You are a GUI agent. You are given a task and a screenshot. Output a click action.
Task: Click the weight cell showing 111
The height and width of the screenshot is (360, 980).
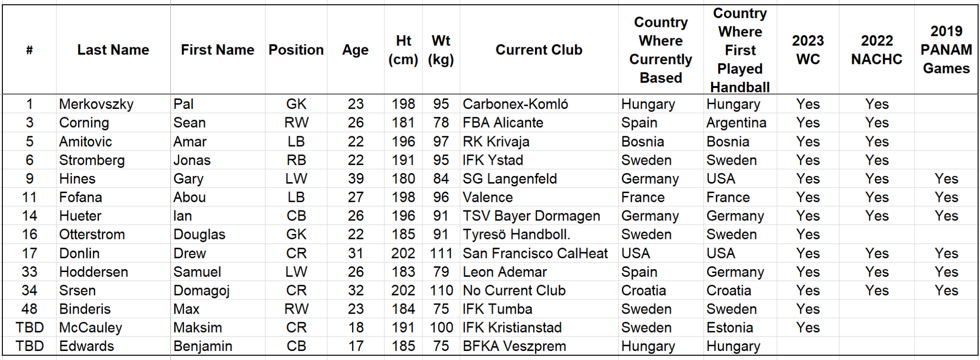(441, 253)
